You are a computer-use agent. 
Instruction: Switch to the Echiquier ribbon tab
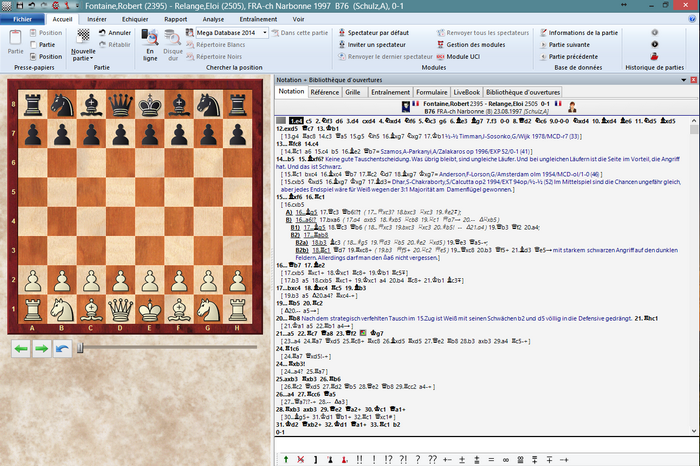[135, 19]
